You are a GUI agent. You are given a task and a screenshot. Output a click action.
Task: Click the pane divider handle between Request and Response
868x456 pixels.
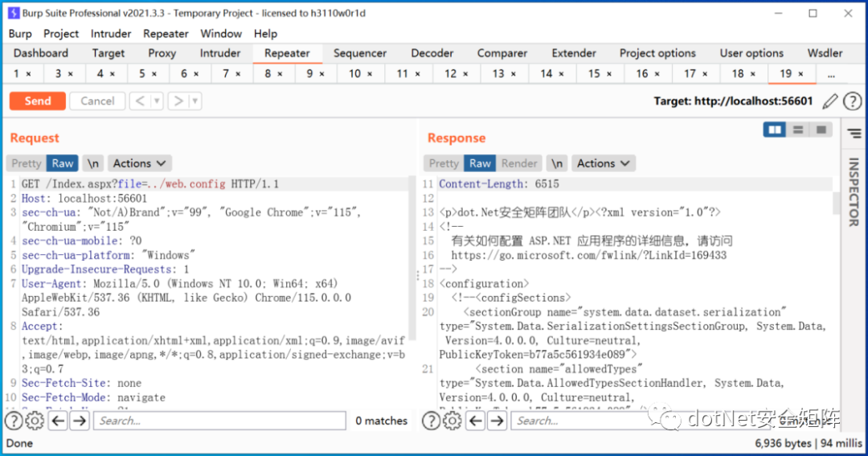point(418,275)
